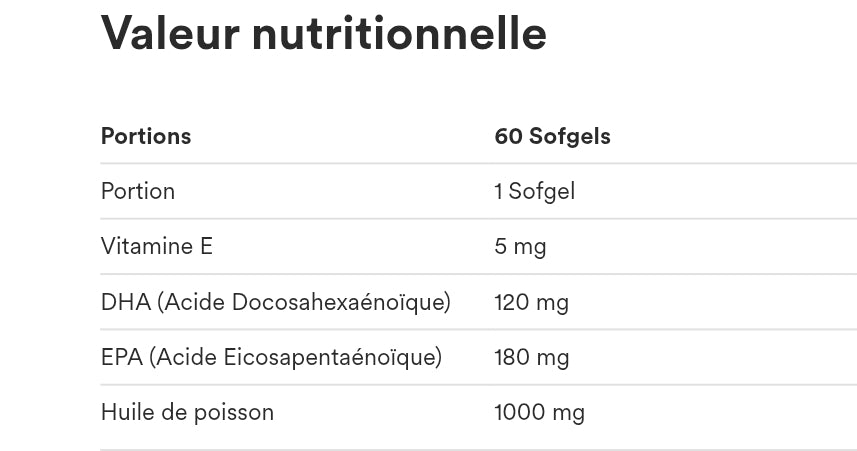Select the EPA (Acide Eicosapentaénoïque) label

tap(272, 358)
